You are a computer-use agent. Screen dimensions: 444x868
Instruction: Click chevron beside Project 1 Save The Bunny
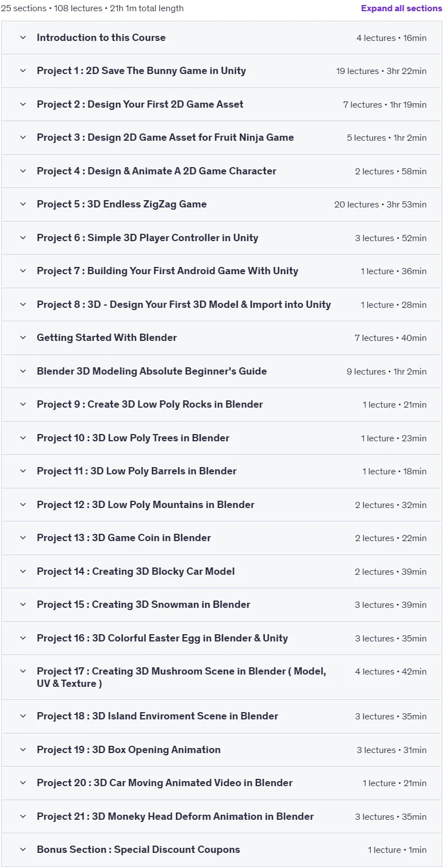[23, 71]
